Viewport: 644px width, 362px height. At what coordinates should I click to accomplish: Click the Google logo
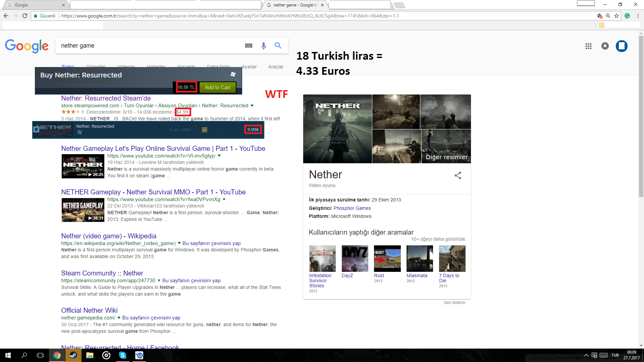coord(27,46)
